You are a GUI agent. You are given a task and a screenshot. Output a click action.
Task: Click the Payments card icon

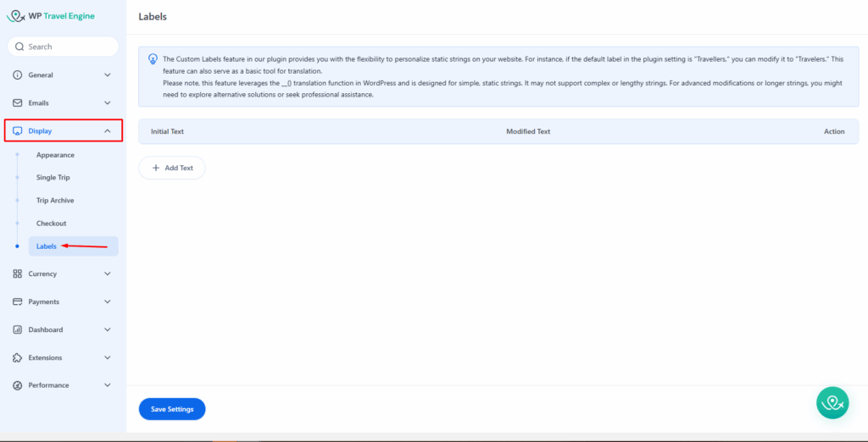18,301
